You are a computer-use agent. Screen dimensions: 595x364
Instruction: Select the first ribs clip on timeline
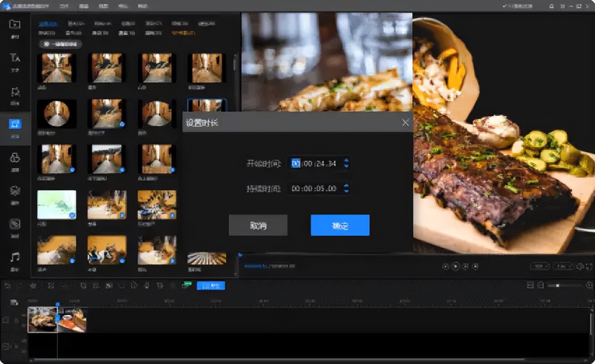42,320
